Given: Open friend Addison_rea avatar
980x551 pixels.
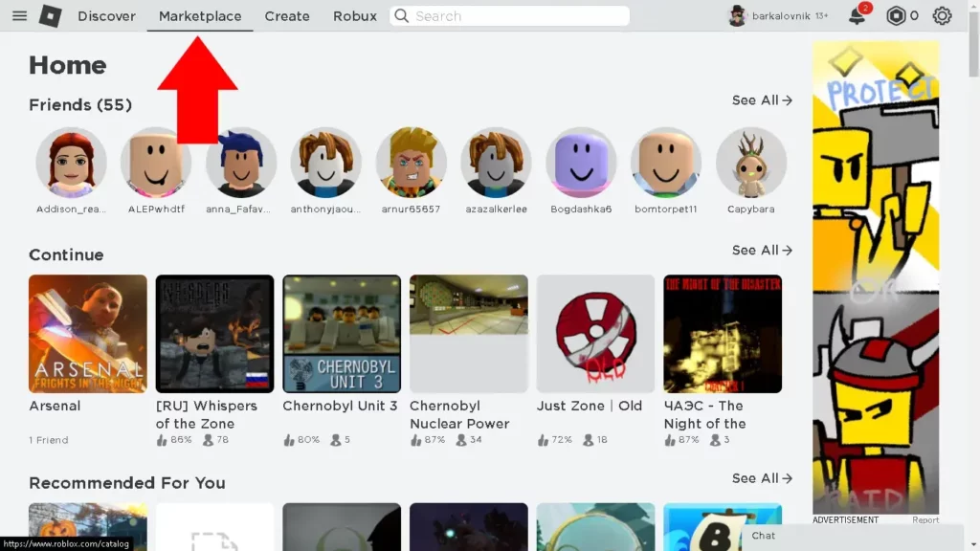Looking at the screenshot, I should pos(71,163).
